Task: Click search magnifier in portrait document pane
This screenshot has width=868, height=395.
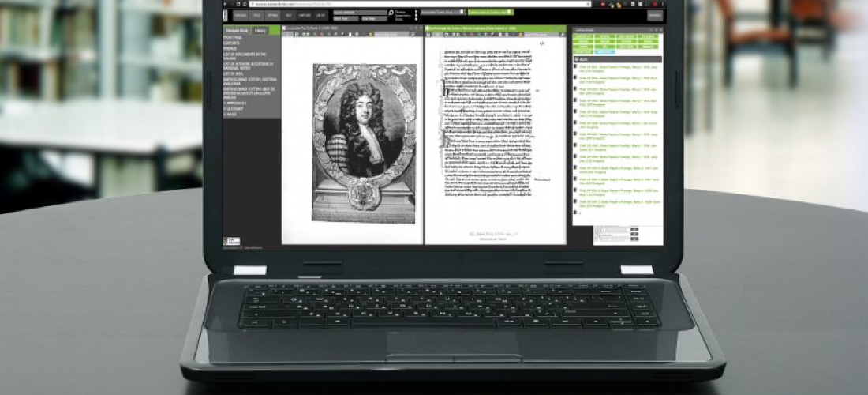Action: (x=413, y=34)
